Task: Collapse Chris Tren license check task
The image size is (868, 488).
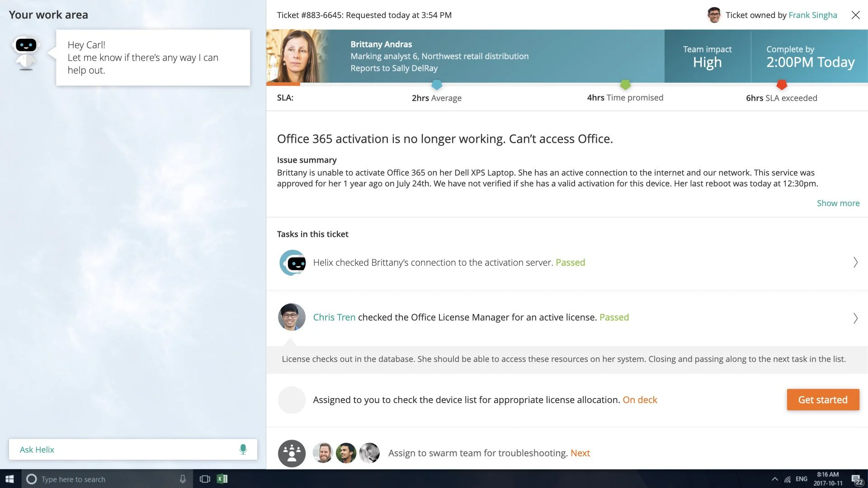Action: 855,318
